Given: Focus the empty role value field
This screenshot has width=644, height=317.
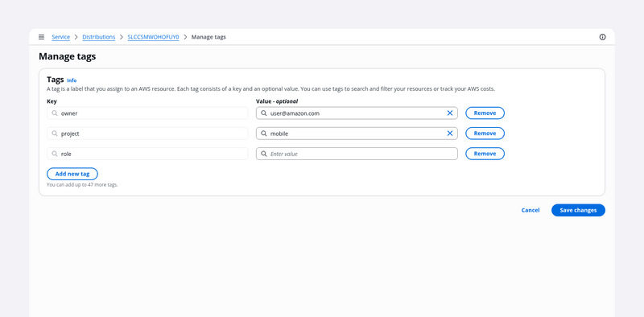Looking at the screenshot, I should pos(357,154).
